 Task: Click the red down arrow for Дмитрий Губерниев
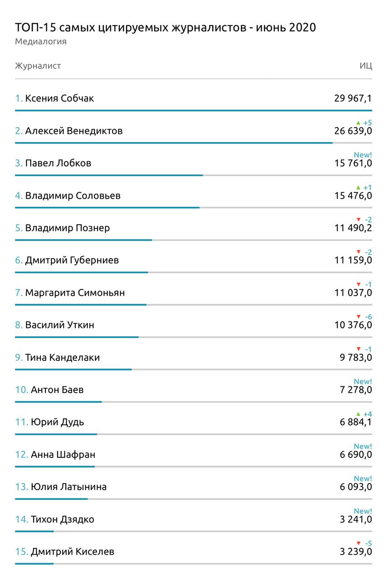358,252
